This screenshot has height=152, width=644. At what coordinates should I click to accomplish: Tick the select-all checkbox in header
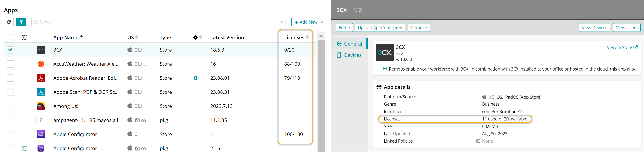[10, 37]
